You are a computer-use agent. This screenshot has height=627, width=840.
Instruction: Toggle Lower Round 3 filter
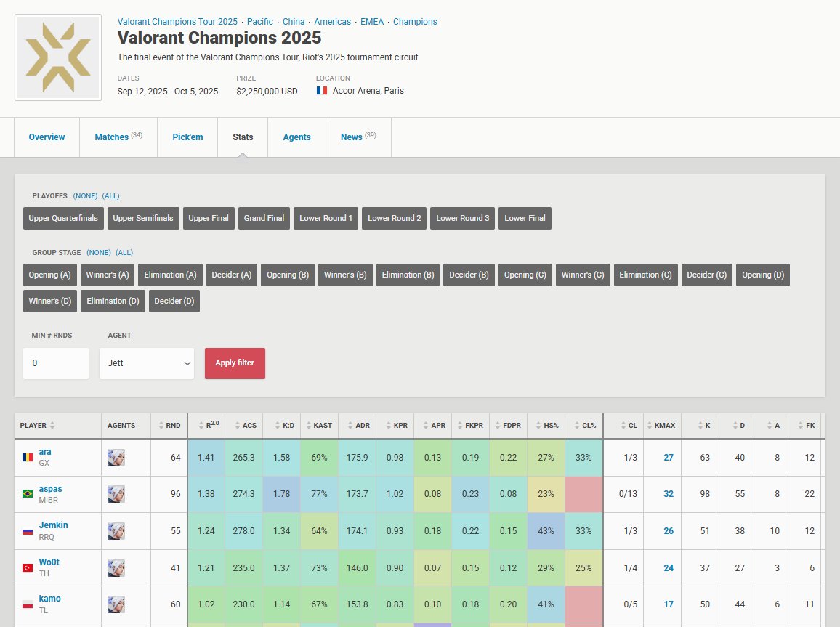tap(462, 218)
